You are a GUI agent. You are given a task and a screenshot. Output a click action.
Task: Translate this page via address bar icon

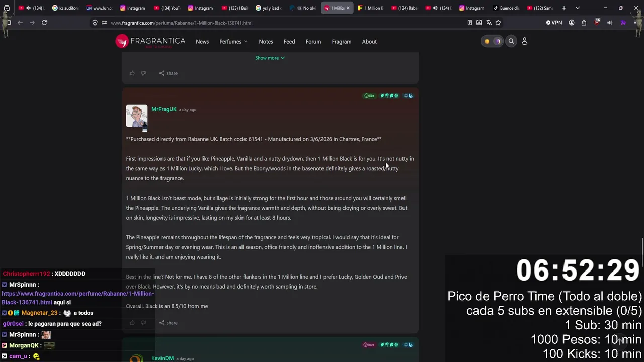click(489, 23)
